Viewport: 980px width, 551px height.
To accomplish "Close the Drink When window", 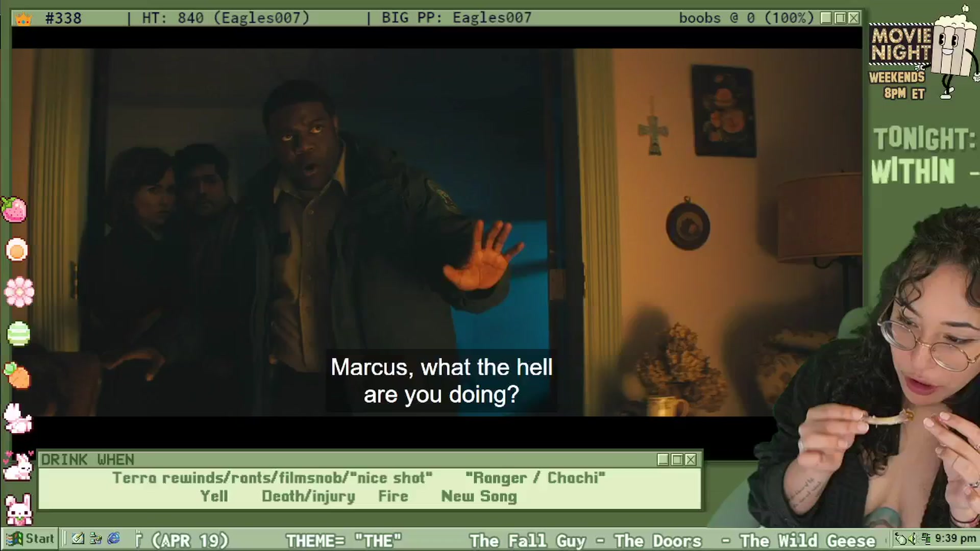I will click(691, 460).
